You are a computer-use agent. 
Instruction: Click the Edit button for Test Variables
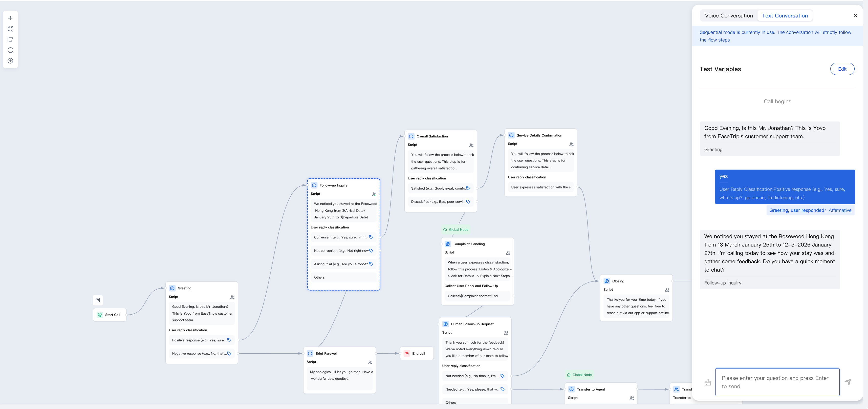pos(842,69)
